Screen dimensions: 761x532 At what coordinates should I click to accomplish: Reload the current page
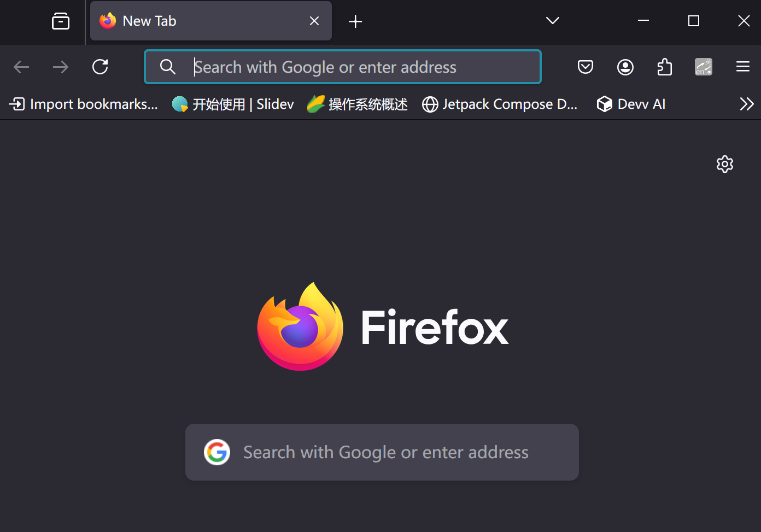click(100, 67)
